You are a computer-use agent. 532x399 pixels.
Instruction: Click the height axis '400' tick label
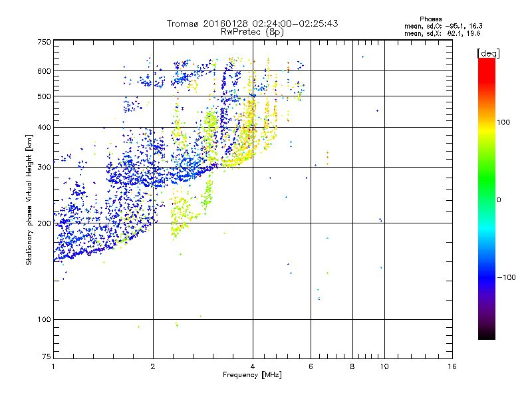(44, 128)
